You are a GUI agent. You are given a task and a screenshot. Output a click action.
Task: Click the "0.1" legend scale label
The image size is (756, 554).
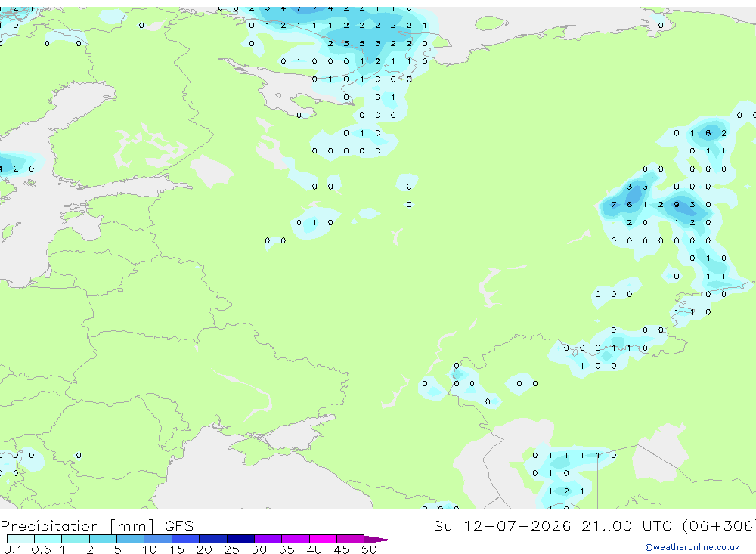13,549
